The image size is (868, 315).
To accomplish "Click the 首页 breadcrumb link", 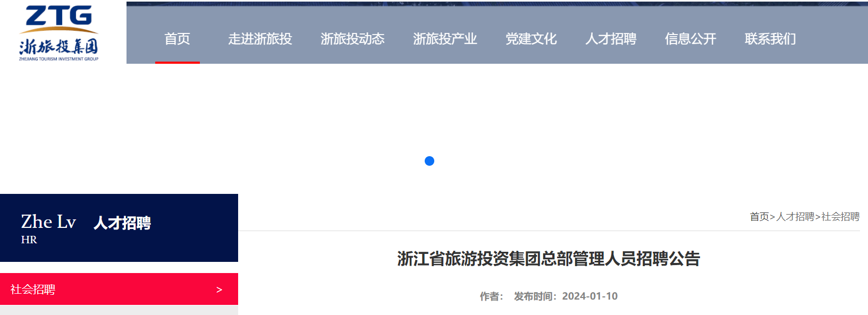I will pos(760,217).
